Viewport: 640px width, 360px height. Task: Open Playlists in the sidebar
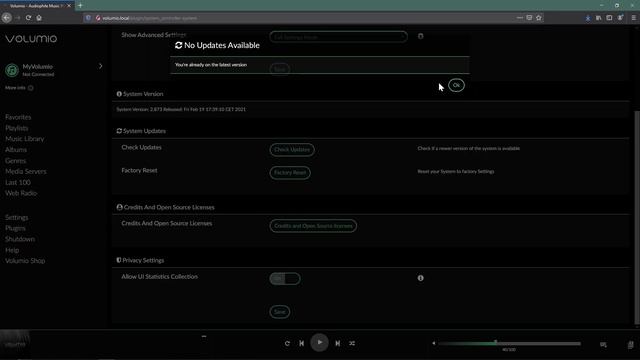click(17, 128)
